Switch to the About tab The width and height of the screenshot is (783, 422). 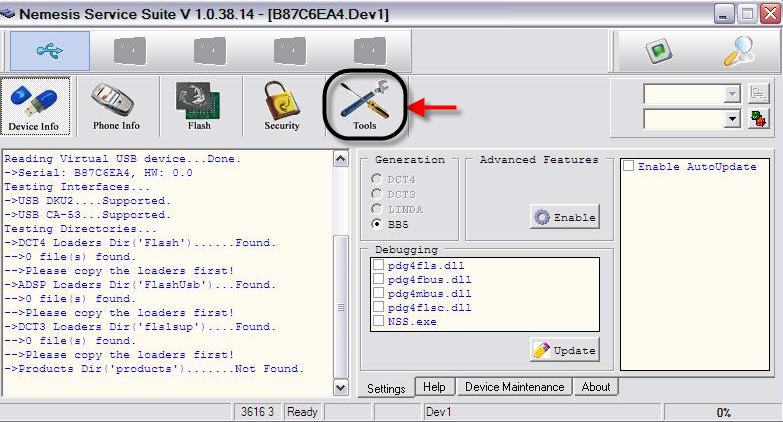point(596,387)
